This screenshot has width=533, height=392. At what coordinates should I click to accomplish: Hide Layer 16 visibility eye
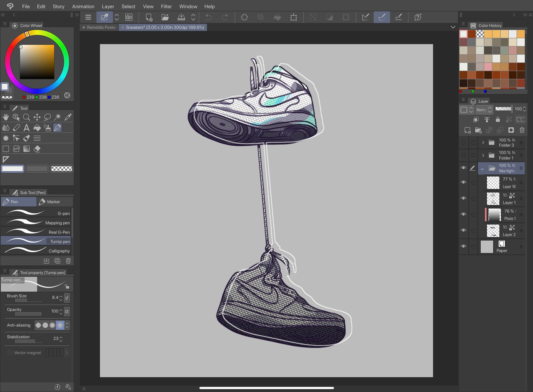[463, 182]
